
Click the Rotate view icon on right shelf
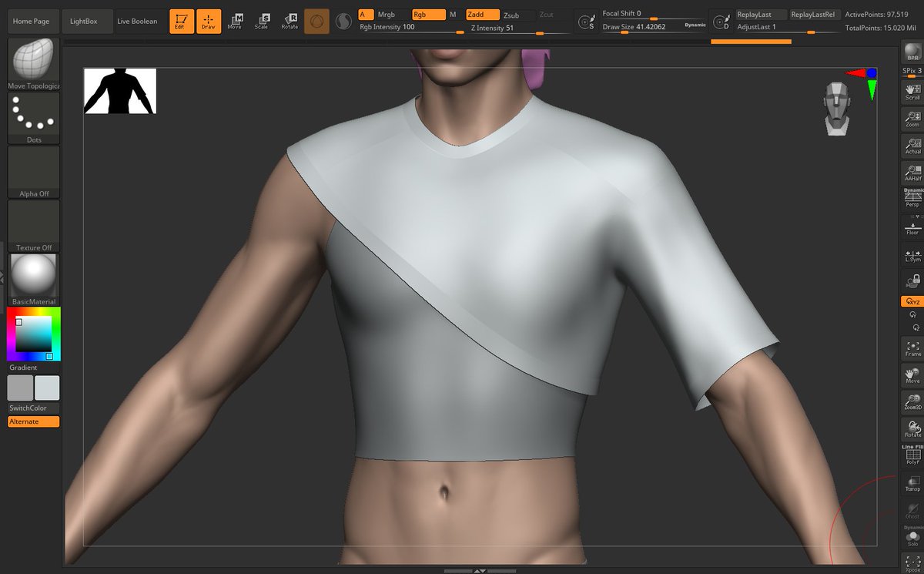[x=912, y=428]
